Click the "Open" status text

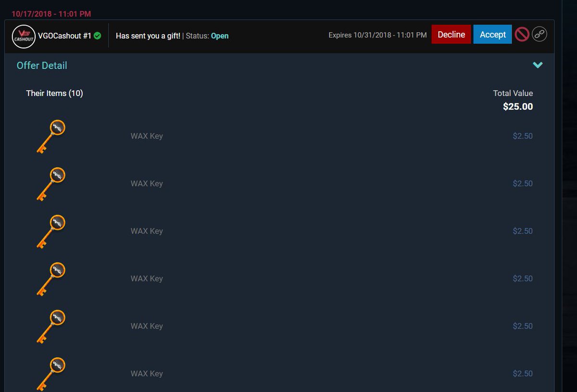[x=220, y=36]
